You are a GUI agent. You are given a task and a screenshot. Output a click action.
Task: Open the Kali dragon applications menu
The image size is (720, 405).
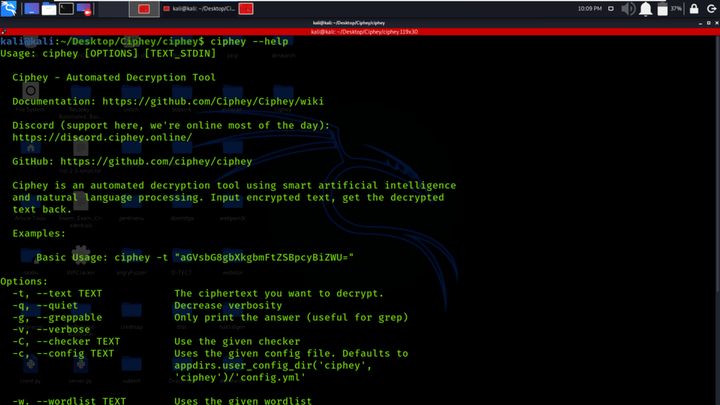tap(11, 8)
